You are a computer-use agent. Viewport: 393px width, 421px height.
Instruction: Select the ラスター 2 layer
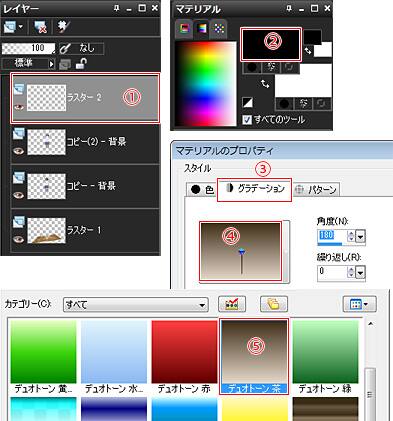[x=85, y=98]
